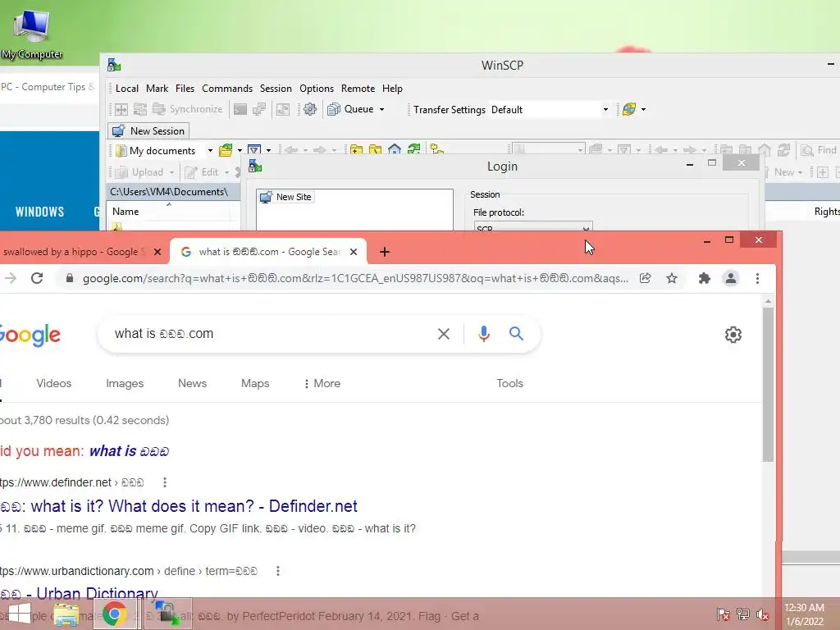Expand the filter icon dropdown arrow
The height and width of the screenshot is (630, 840).
pyautogui.click(x=268, y=151)
